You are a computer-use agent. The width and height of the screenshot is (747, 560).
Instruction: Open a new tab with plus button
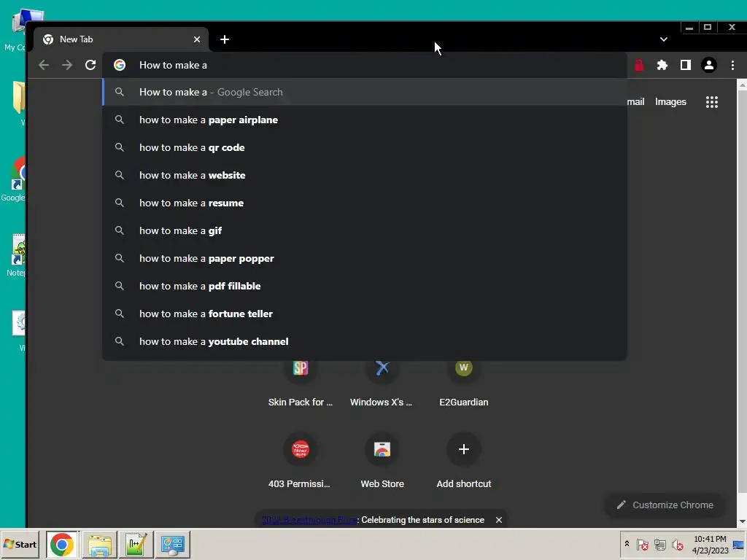225,39
